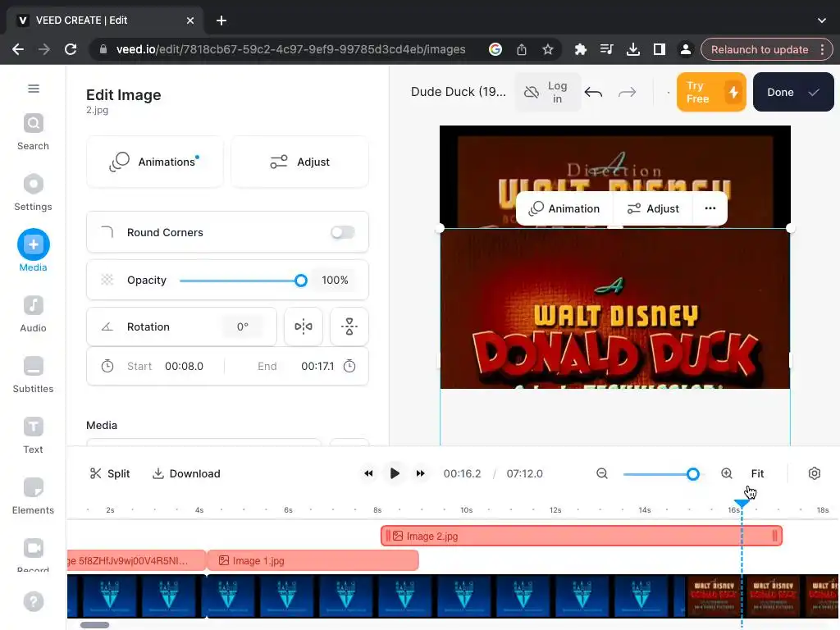Click the address bar URL
Screen dimensions: 840x630
click(x=291, y=49)
